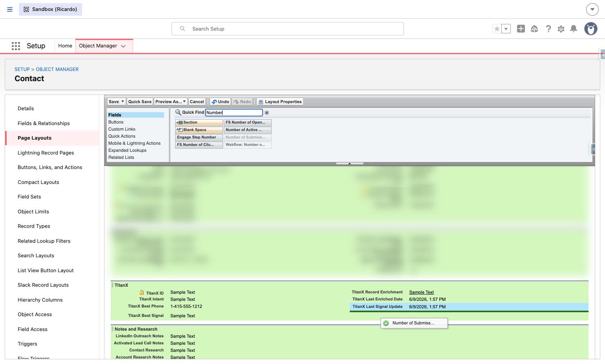Click the Quick Save button
Image resolution: width=605 pixels, height=364 pixels.
(x=140, y=102)
